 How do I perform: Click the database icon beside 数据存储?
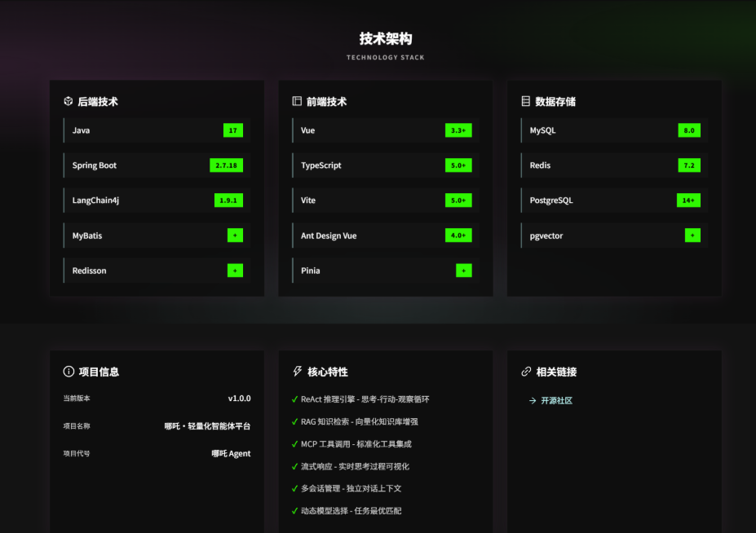(525, 101)
